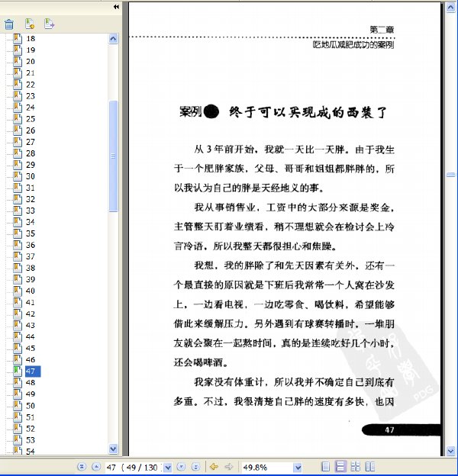Click the bookmark icon beside 27
Image resolution: width=458 pixels, height=476 pixels.
[18, 142]
